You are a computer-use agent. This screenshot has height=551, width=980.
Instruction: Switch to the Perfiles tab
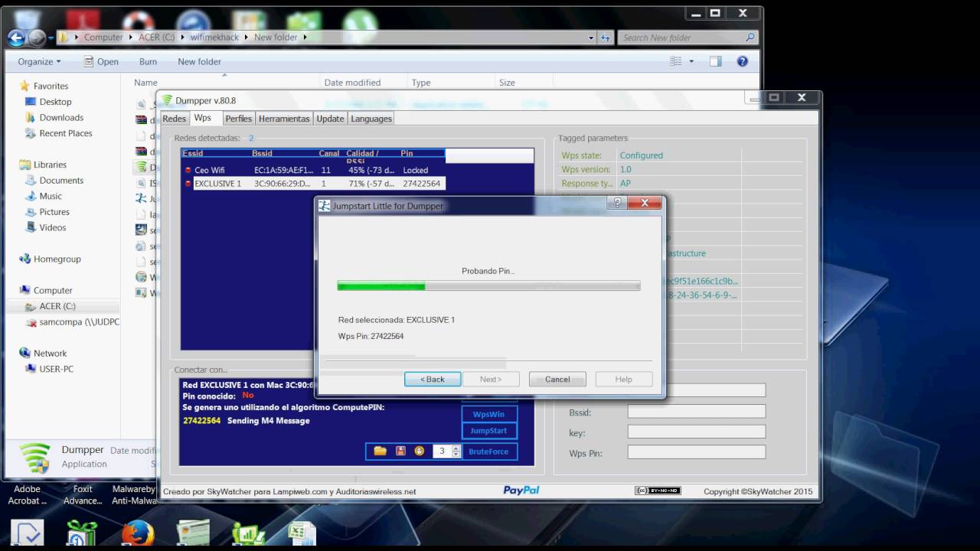point(239,119)
